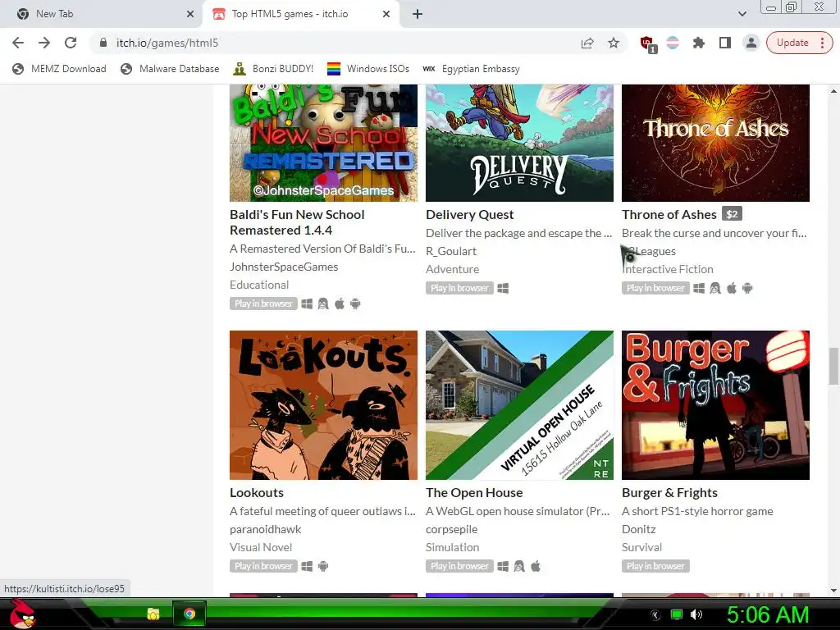
Task: Click Play in browser under Baldi's Fun
Action: coord(263,304)
